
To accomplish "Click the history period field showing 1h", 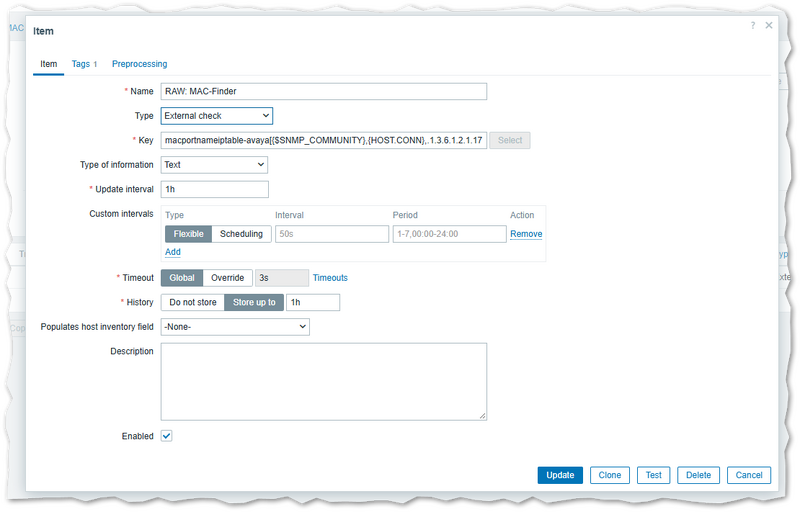I will pyautogui.click(x=313, y=302).
